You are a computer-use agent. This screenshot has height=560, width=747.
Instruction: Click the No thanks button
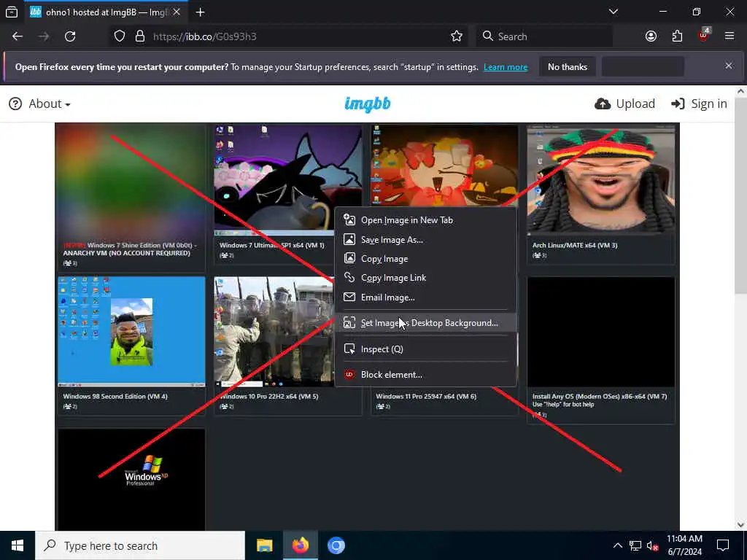(568, 66)
